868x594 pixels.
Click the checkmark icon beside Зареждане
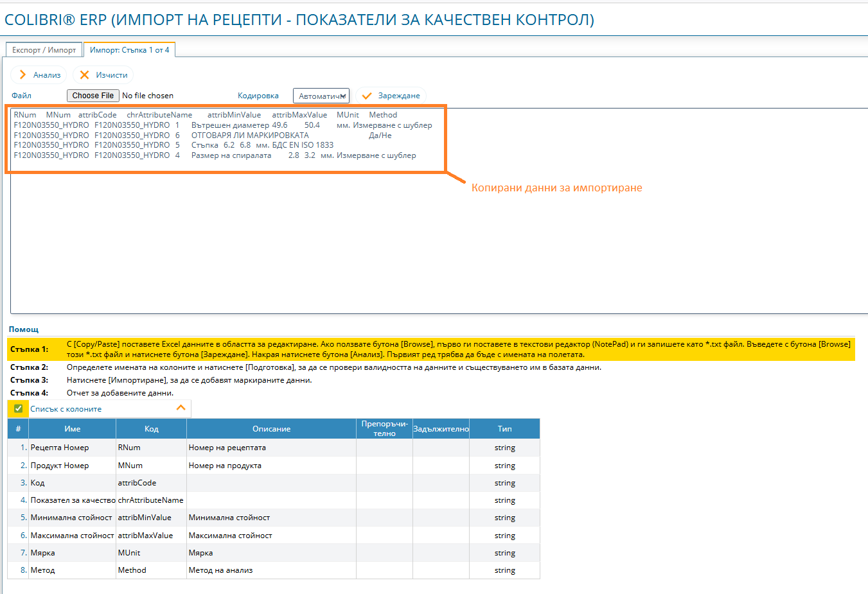(x=367, y=96)
